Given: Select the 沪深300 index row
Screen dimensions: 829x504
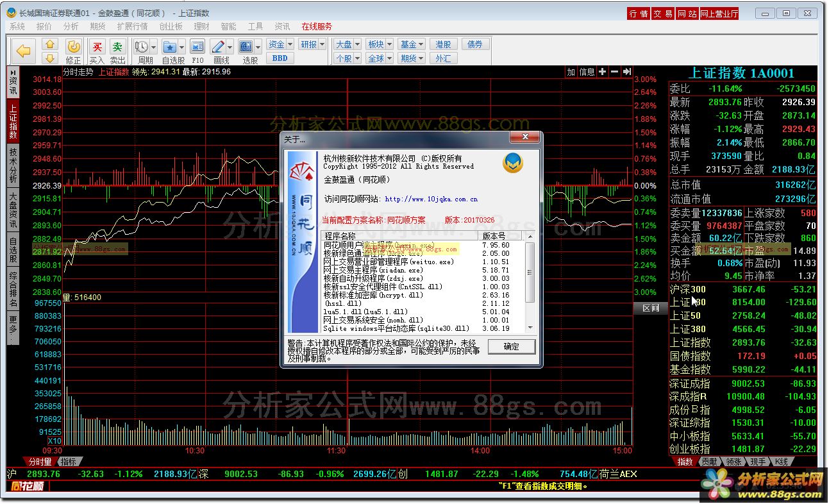Looking at the screenshot, I should pos(743,289).
